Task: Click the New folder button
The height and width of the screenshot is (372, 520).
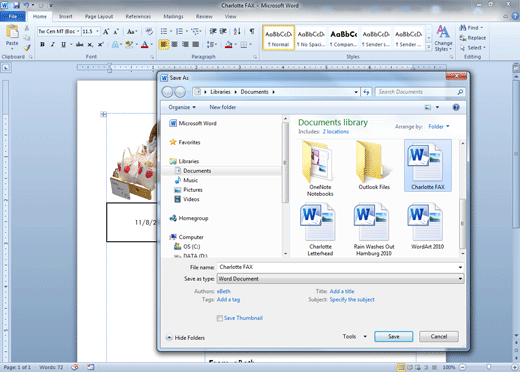Action: (223, 107)
